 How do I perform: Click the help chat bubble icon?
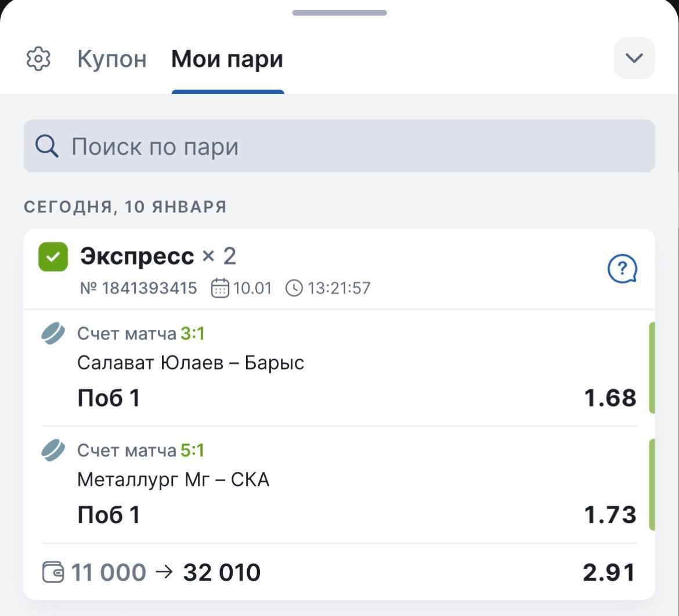tap(622, 269)
